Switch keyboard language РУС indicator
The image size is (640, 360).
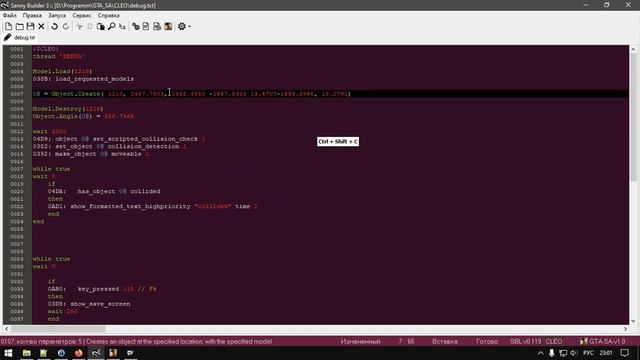(x=588, y=353)
